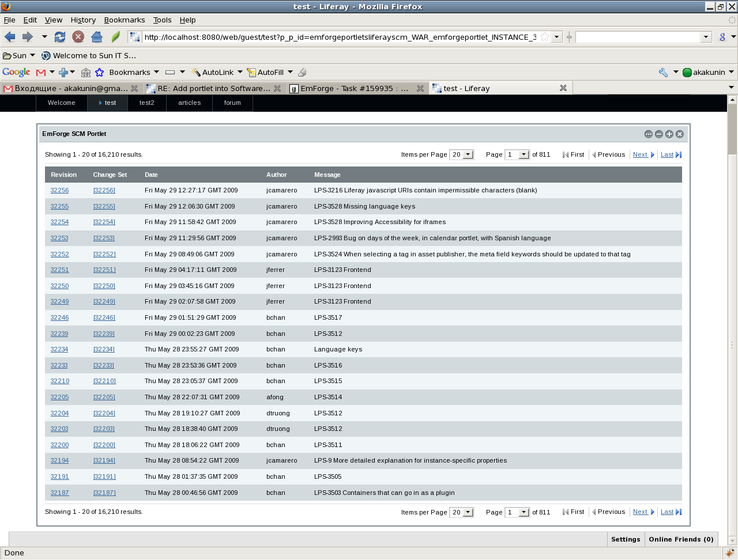Image resolution: width=738 pixels, height=560 pixels.
Task: Click the top Next page link
Action: click(640, 154)
